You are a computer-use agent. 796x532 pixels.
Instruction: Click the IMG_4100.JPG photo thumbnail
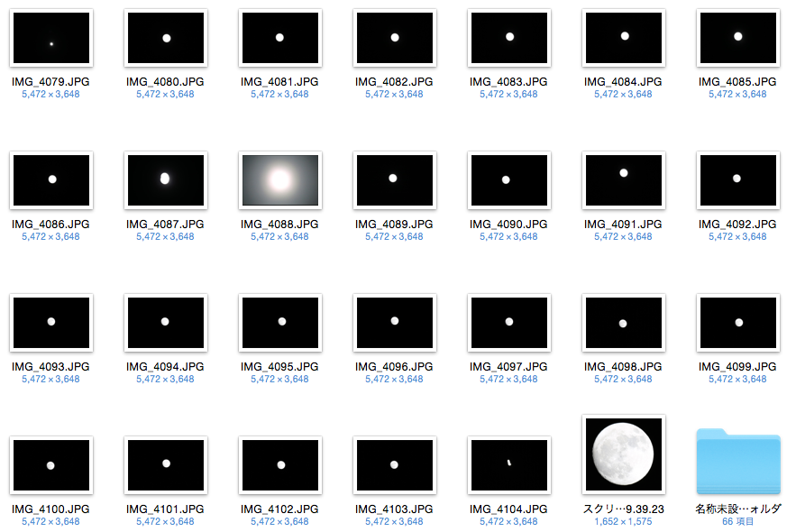[x=51, y=465]
